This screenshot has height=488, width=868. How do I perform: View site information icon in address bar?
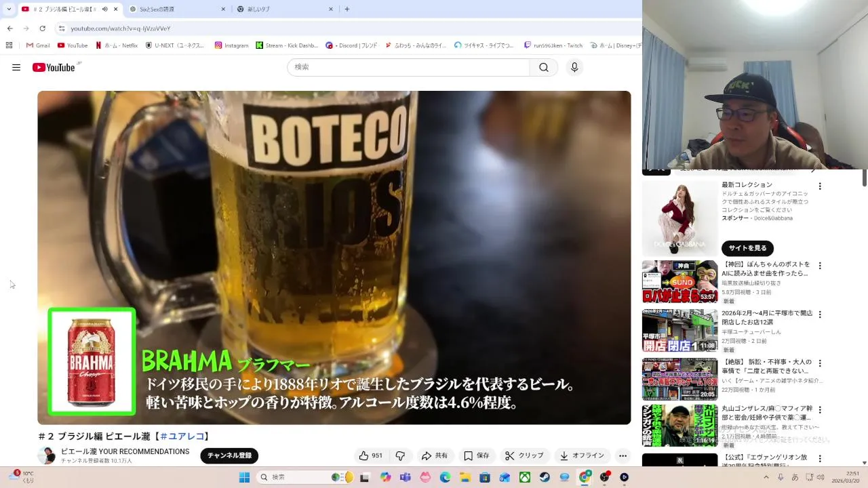coord(62,28)
